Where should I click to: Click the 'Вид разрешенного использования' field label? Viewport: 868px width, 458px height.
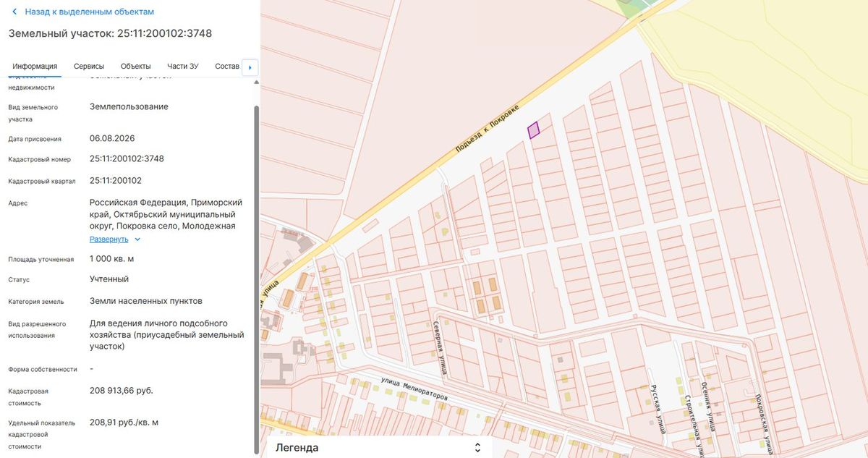click(x=37, y=330)
